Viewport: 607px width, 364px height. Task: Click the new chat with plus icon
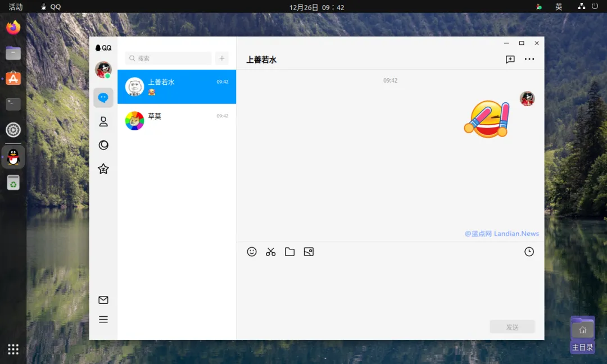coord(510,59)
